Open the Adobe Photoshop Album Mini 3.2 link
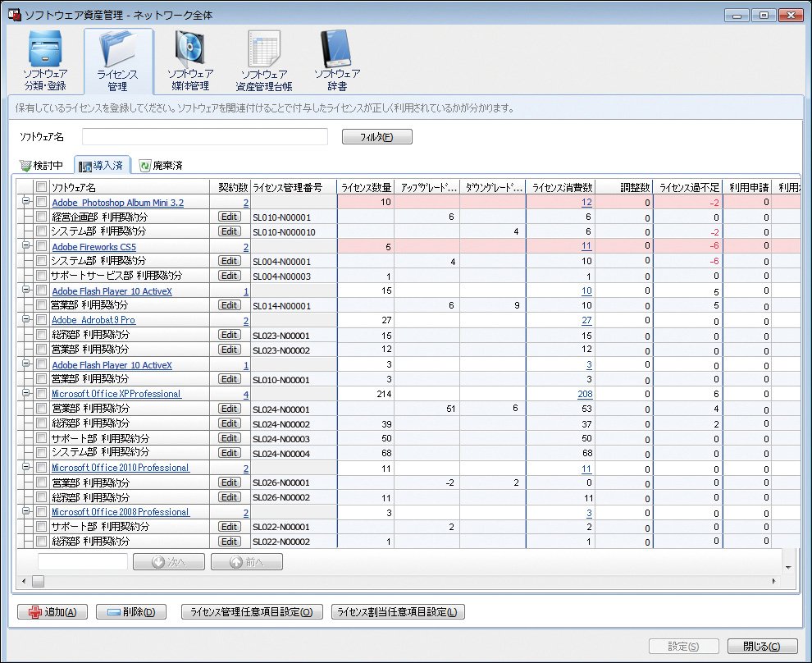This screenshot has height=663, width=812. (118, 203)
